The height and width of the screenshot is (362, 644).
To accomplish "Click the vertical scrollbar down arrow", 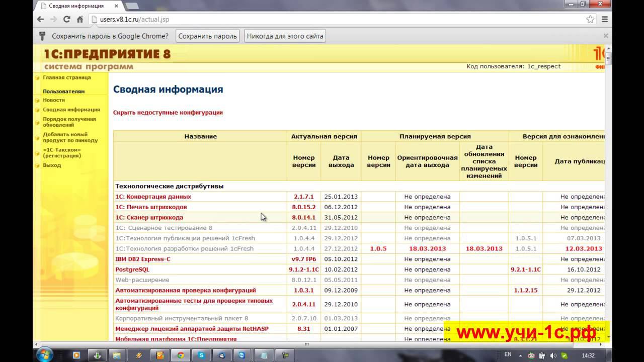I will coord(609,338).
